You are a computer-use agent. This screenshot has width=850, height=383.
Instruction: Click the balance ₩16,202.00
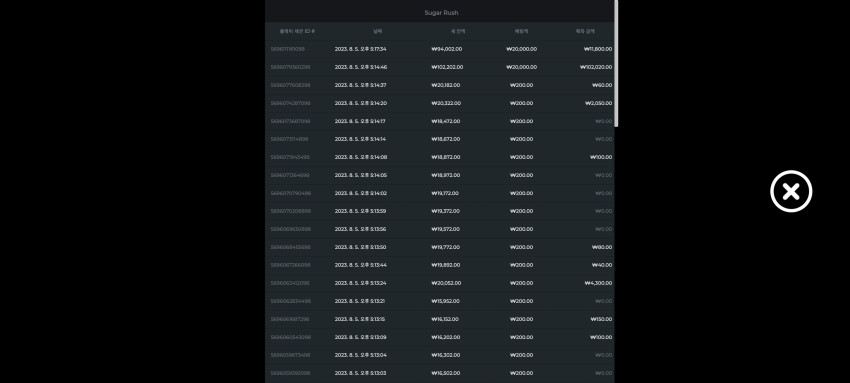point(446,337)
